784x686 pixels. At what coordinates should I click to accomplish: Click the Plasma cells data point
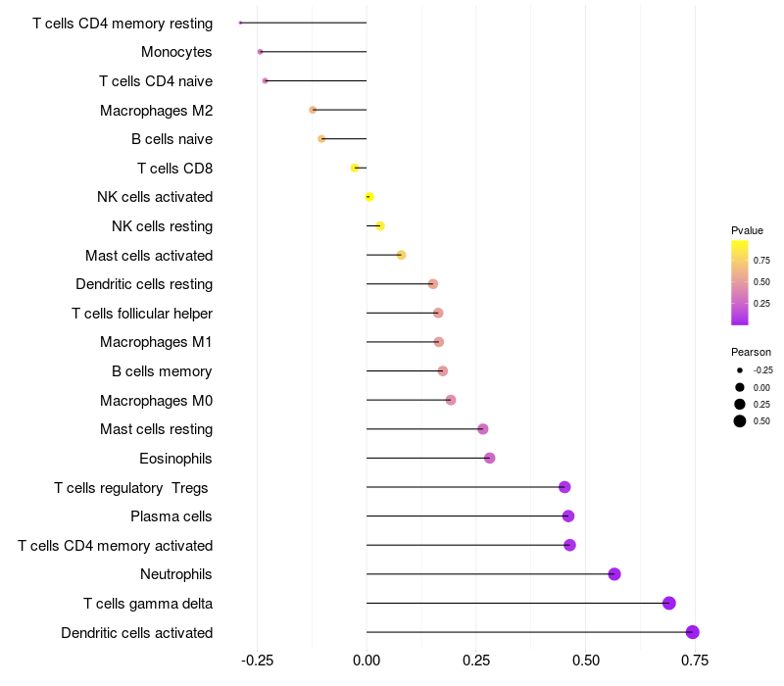(568, 516)
